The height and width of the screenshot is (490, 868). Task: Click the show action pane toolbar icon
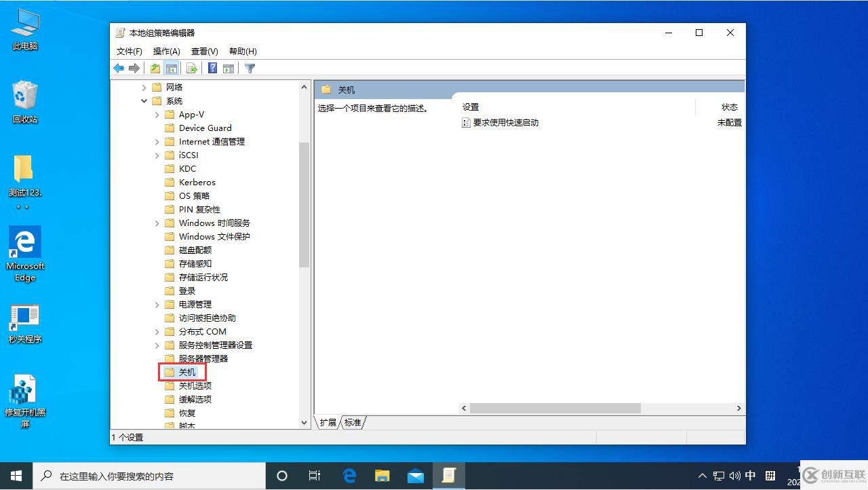tap(229, 68)
